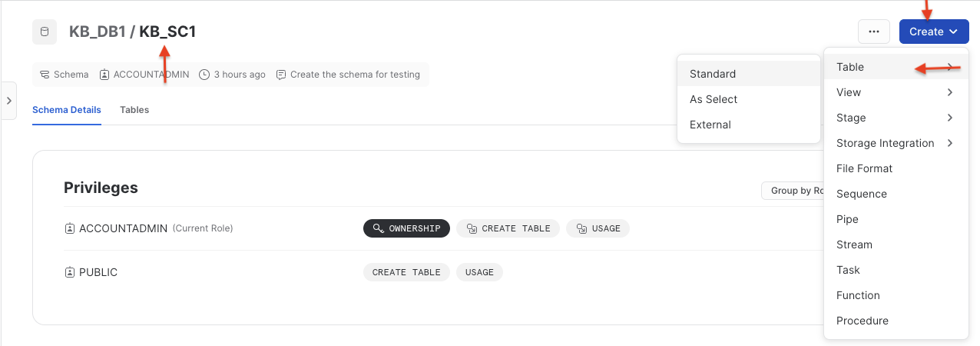Click the ACCOUNTADMIN CREATE TABLE privilege badge
This screenshot has width=980, height=346.
coord(508,228)
